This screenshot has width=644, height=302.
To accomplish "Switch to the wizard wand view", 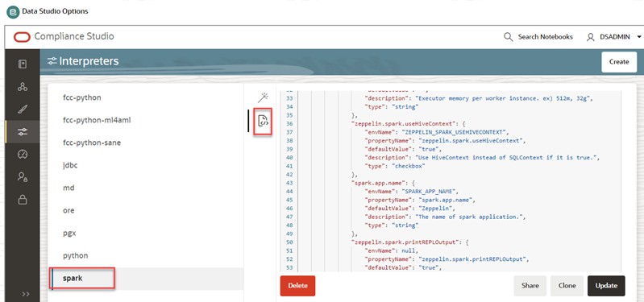I will pos(263,97).
